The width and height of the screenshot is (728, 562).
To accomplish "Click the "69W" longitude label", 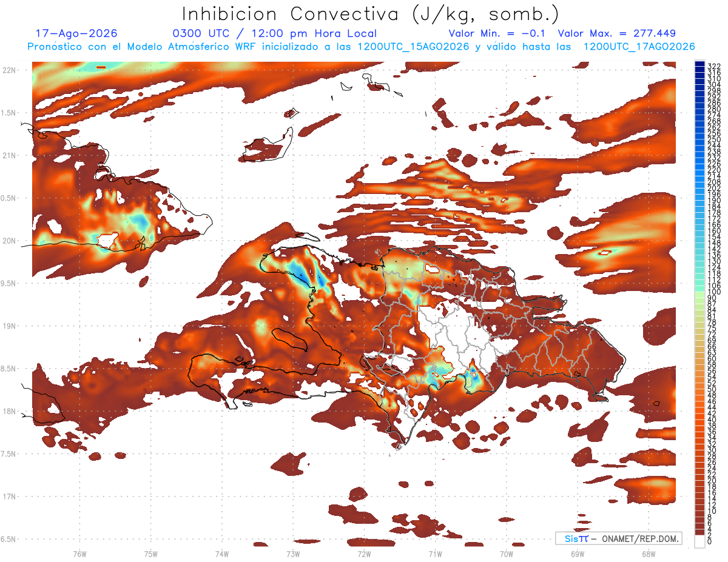I will coord(578,554).
